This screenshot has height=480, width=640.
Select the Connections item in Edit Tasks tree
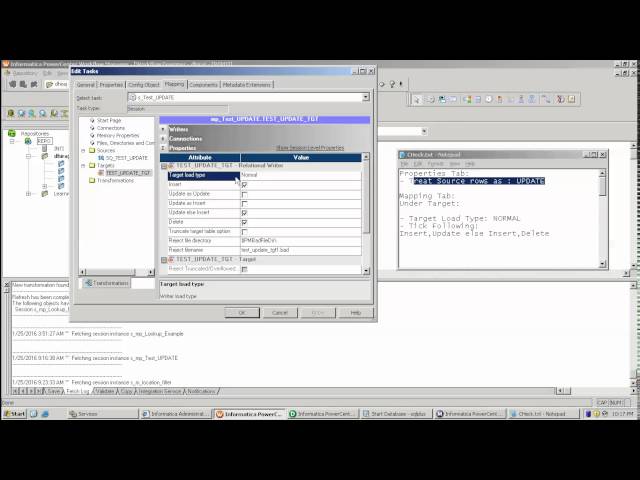111,128
